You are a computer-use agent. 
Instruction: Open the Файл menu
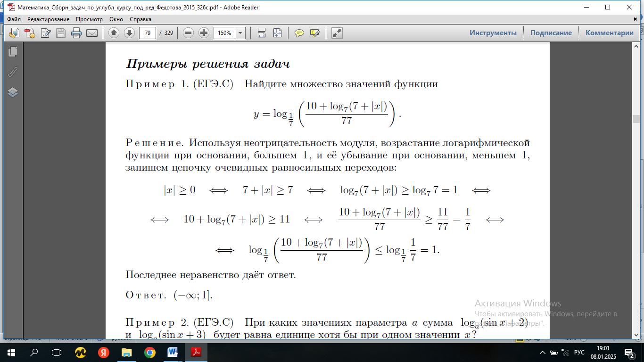14,19
